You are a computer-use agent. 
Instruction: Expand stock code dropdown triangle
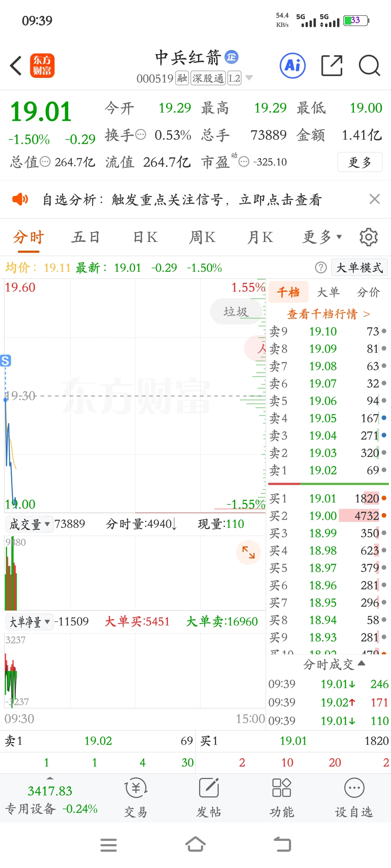click(x=249, y=78)
